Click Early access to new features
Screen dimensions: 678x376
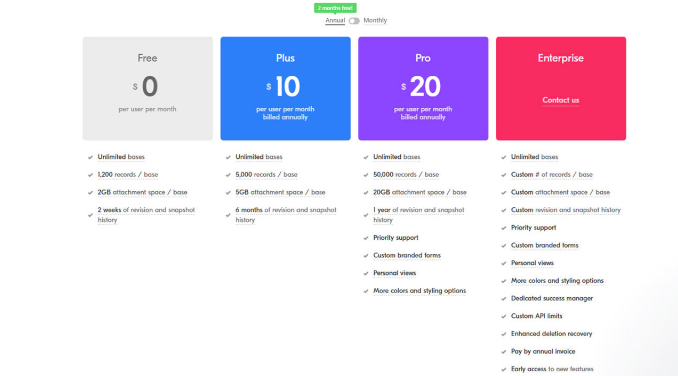(x=552, y=369)
